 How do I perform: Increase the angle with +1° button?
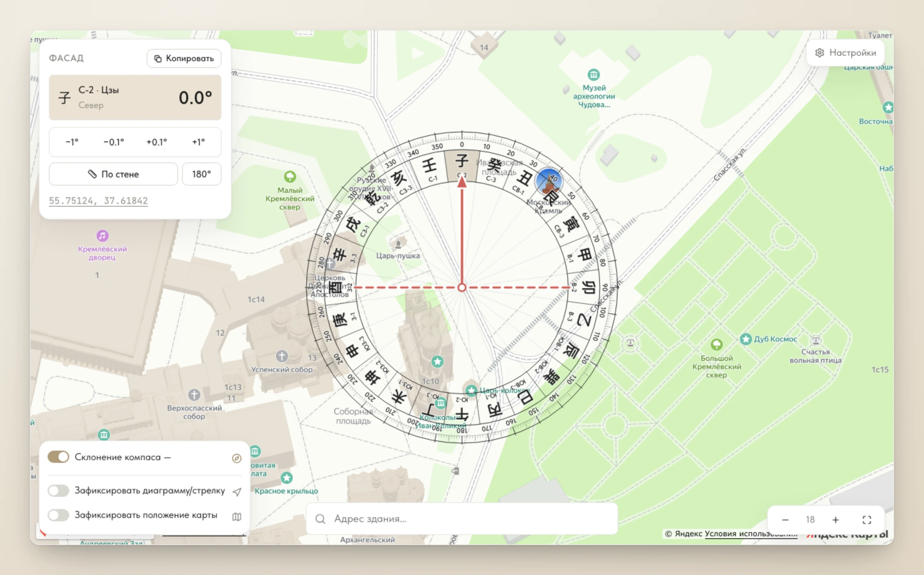198,142
